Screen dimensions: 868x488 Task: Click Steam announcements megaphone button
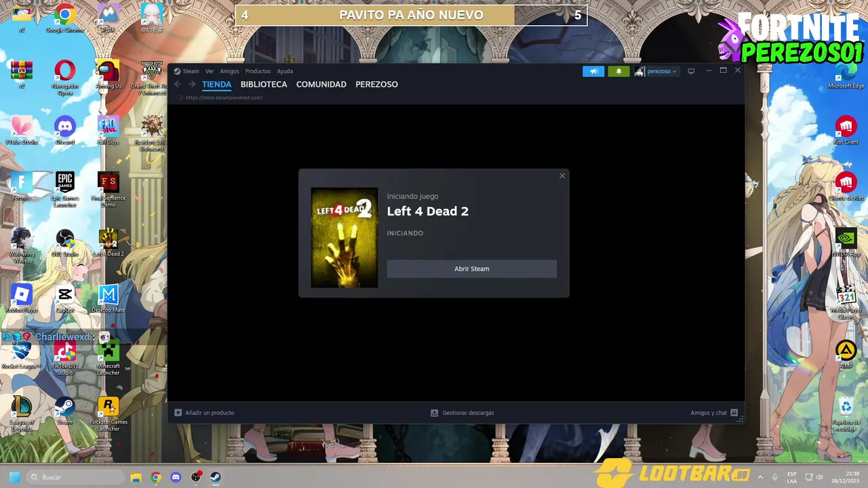pyautogui.click(x=593, y=71)
